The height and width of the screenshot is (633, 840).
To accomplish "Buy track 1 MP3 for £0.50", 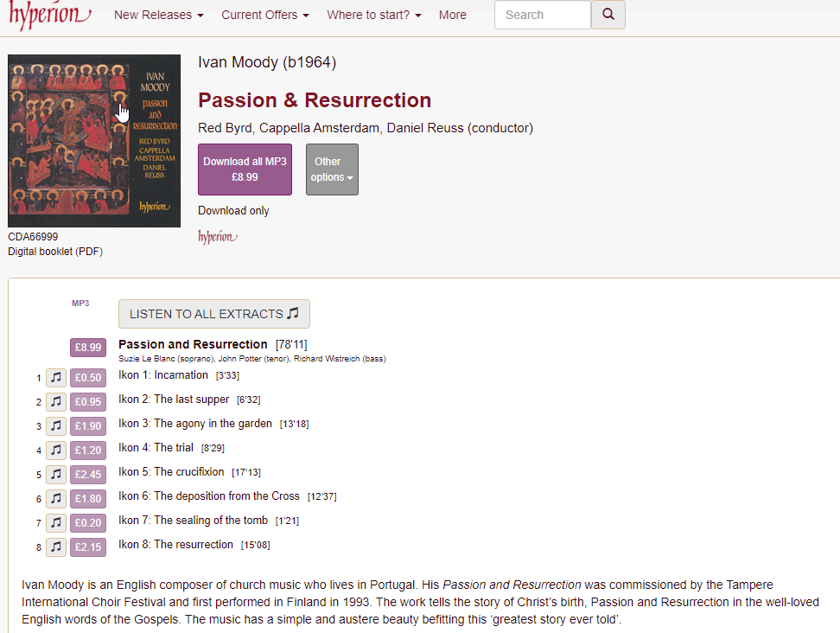I will pos(88,378).
